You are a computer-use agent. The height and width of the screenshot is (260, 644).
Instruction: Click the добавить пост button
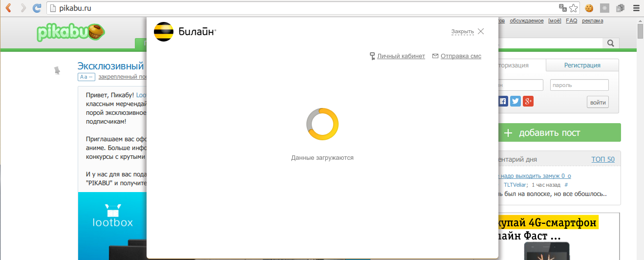(x=559, y=133)
